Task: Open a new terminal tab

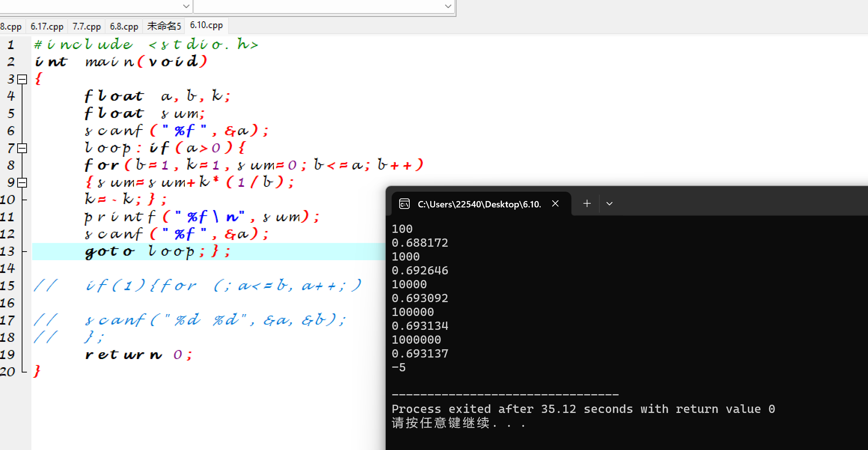Action: (587, 203)
